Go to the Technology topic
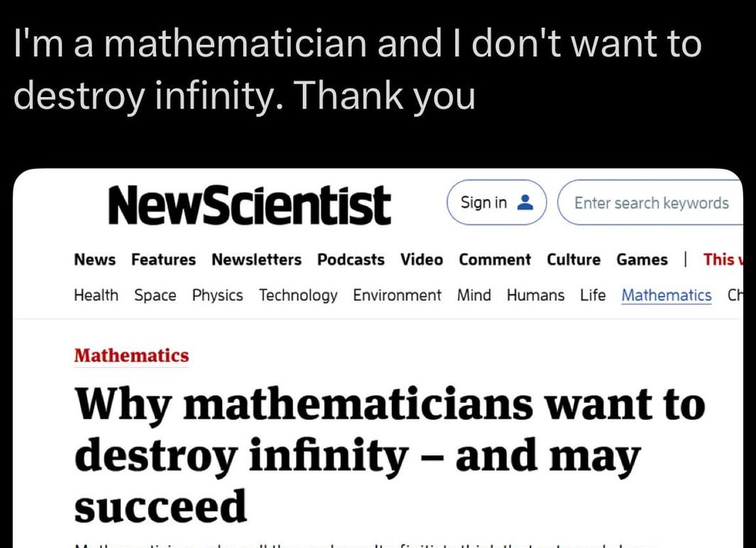Image resolution: width=756 pixels, height=548 pixels. tap(298, 295)
